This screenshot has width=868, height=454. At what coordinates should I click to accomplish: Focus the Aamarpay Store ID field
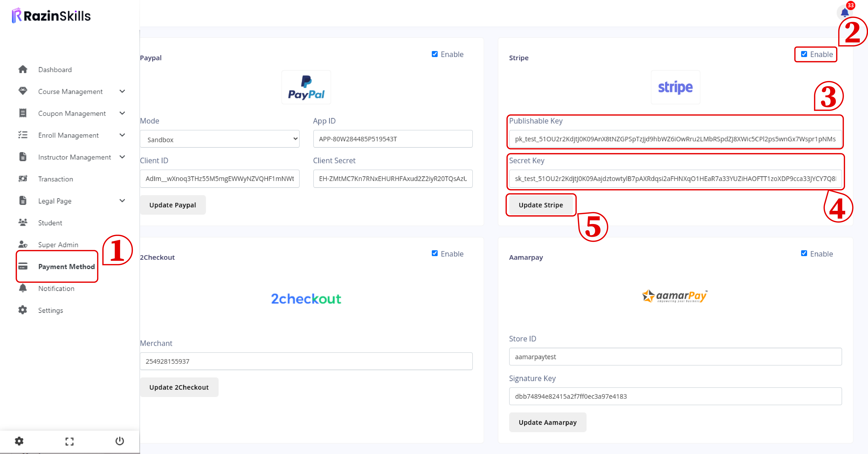[675, 357]
